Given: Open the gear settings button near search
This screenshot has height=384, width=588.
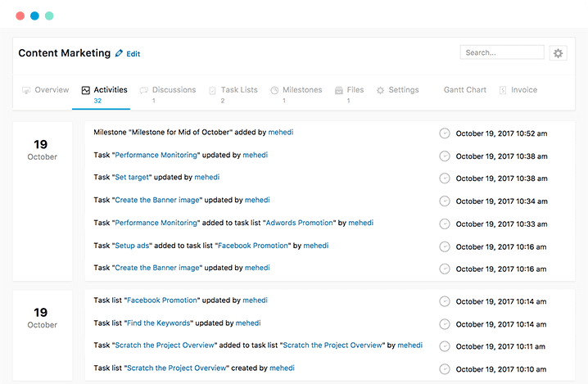Looking at the screenshot, I should [558, 53].
